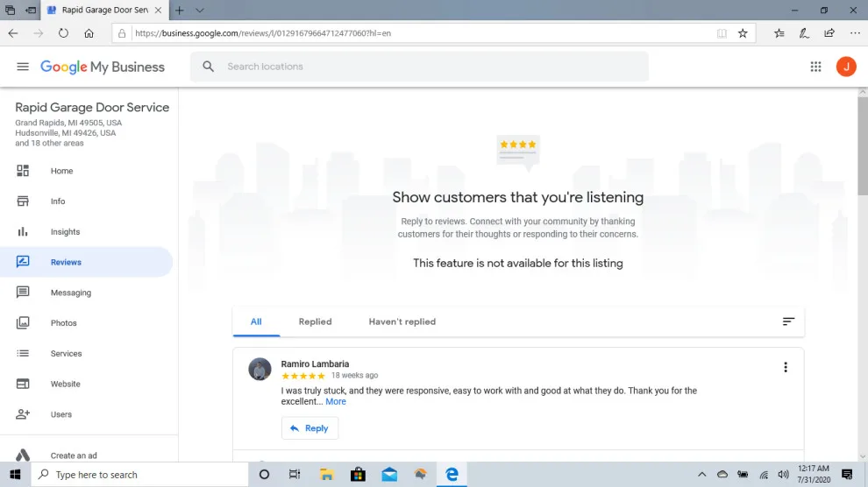This screenshot has width=868, height=487.
Task: Open the Google apps grid
Action: 815,67
